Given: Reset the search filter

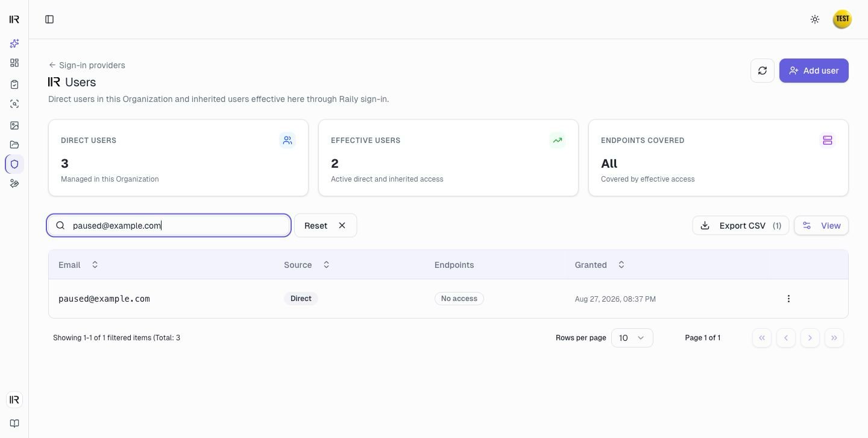Looking at the screenshot, I should [x=325, y=226].
